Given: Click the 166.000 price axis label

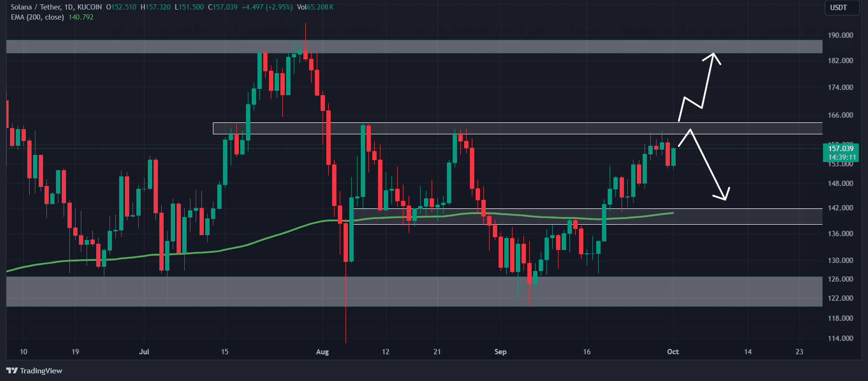Looking at the screenshot, I should click(840, 115).
